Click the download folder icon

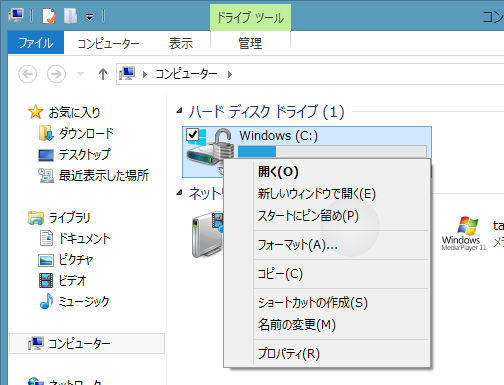[46, 133]
